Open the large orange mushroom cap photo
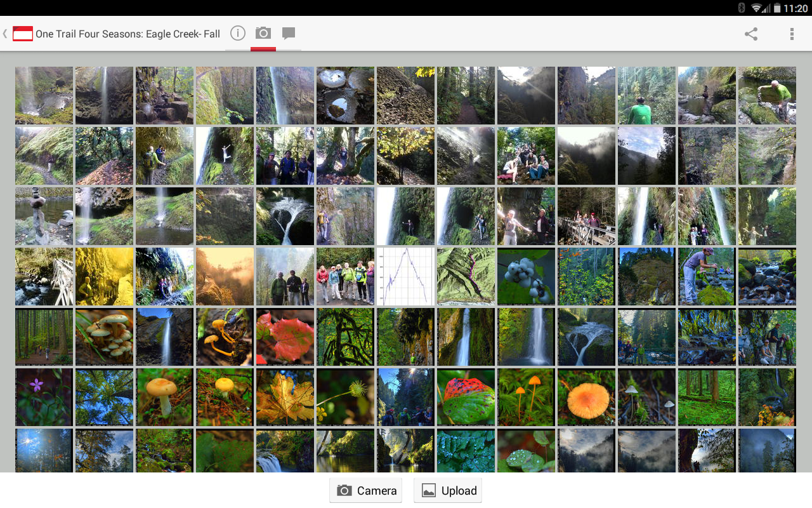The height and width of the screenshot is (508, 812). click(x=587, y=397)
